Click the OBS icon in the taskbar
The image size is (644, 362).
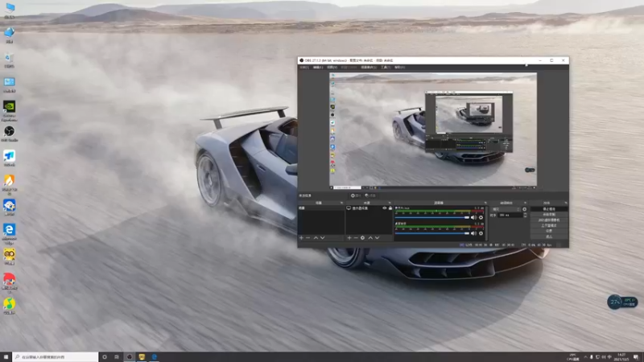tap(130, 357)
